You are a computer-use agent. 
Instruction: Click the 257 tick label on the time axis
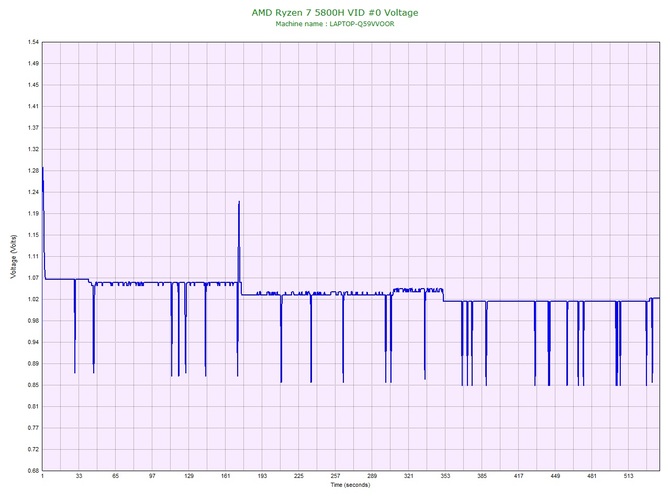[335, 476]
